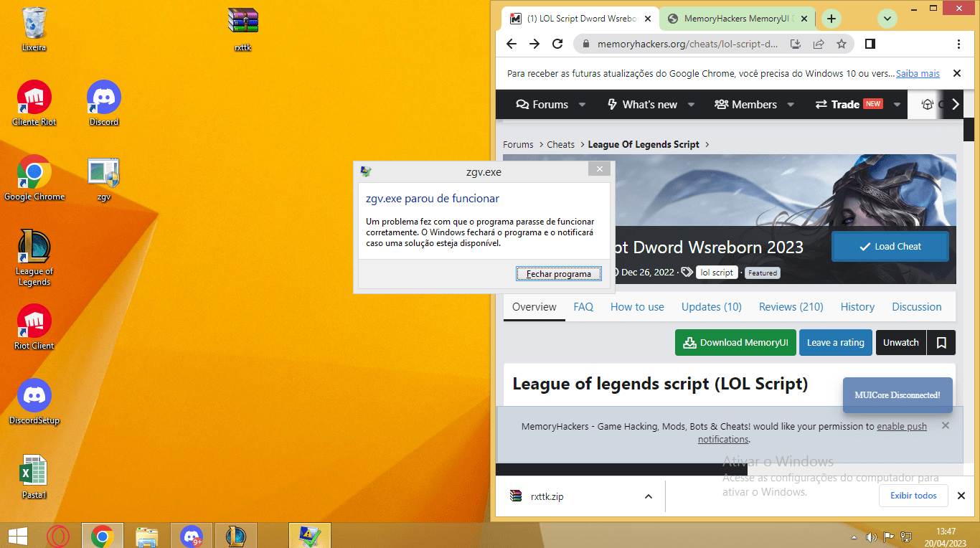The width and height of the screenshot is (980, 548).
Task: Expand the Trade dropdown arrow
Action: [x=897, y=105]
